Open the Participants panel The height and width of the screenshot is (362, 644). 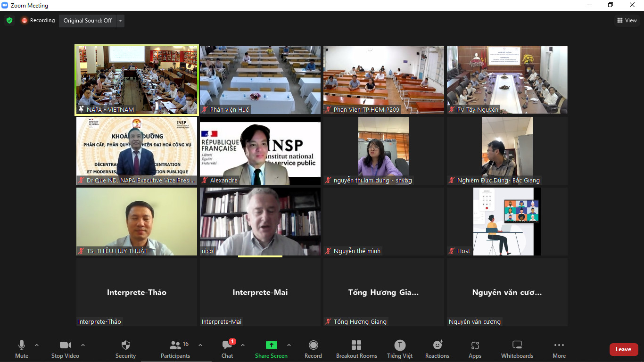175,349
